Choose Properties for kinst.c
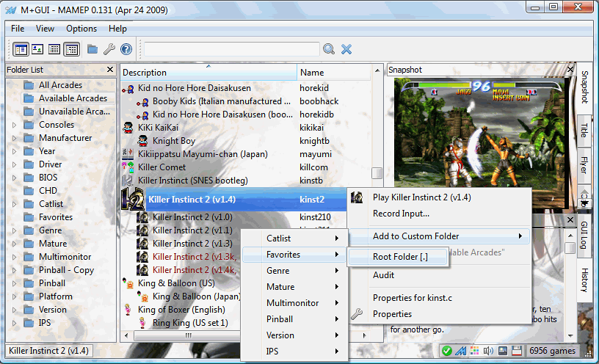This screenshot has width=599, height=364. point(413,298)
